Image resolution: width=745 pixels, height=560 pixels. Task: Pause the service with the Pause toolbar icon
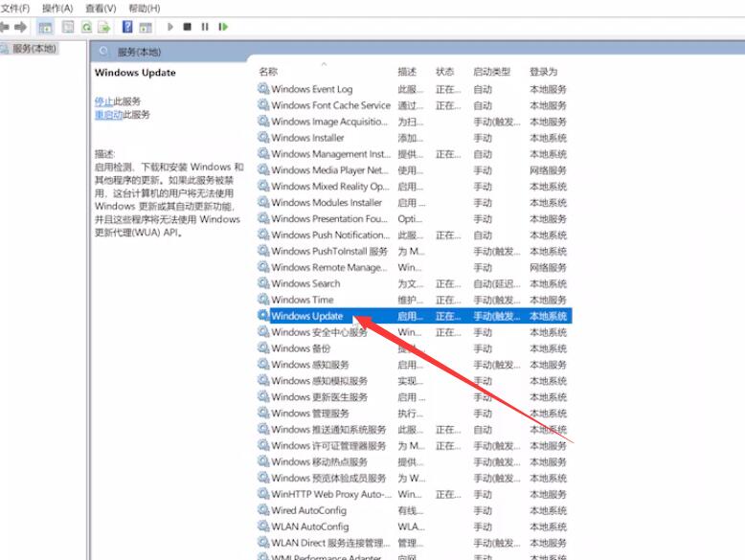[205, 27]
